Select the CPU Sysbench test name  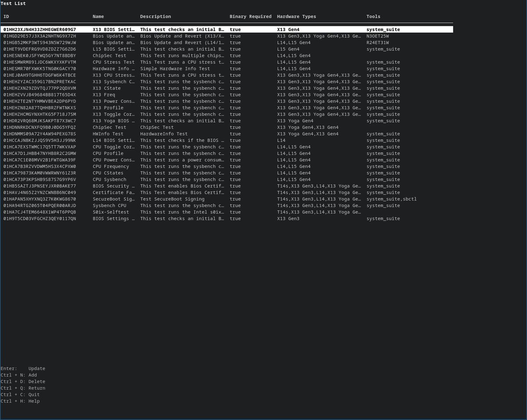[109, 180]
